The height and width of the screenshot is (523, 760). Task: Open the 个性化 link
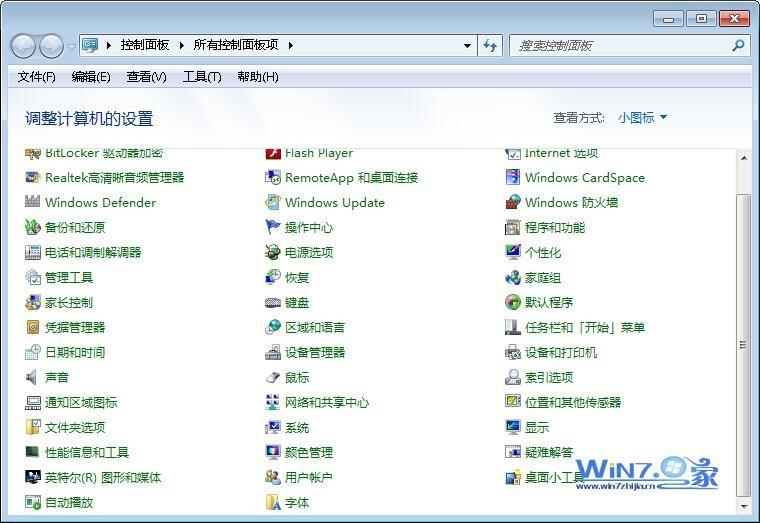542,253
